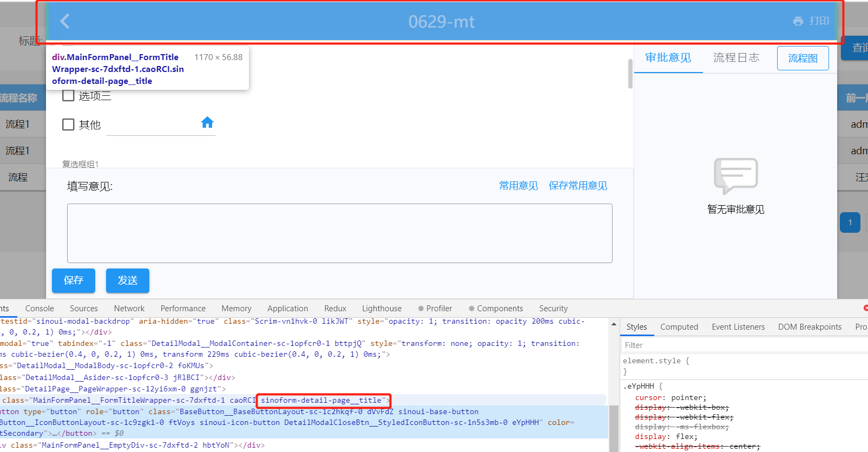Open the 流程图 button

pyautogui.click(x=803, y=58)
